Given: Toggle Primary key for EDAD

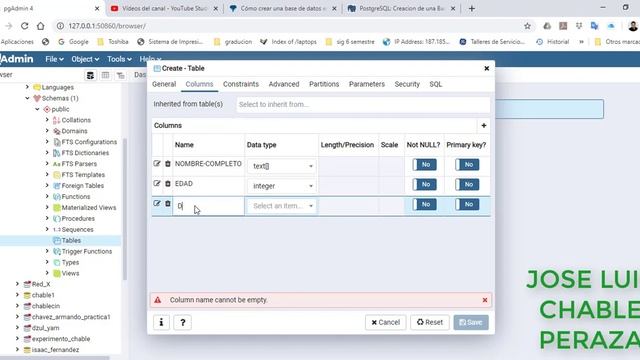Looking at the screenshot, I should (467, 184).
